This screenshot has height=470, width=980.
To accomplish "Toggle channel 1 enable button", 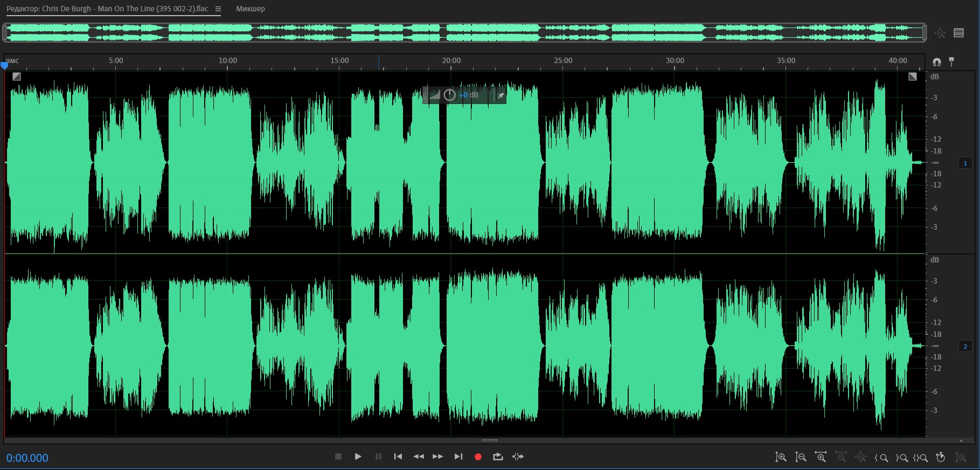I will [965, 163].
